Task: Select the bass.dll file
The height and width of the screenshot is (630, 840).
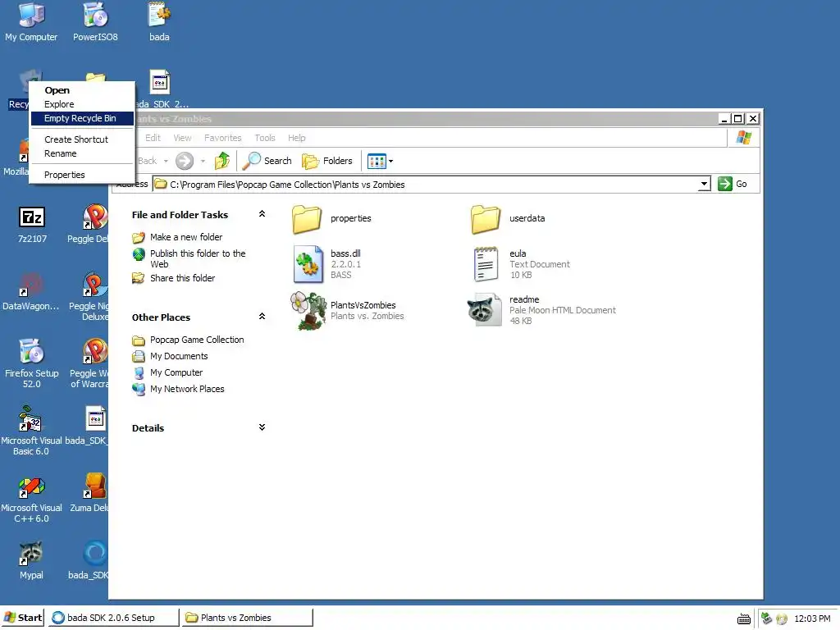Action: coord(327,264)
